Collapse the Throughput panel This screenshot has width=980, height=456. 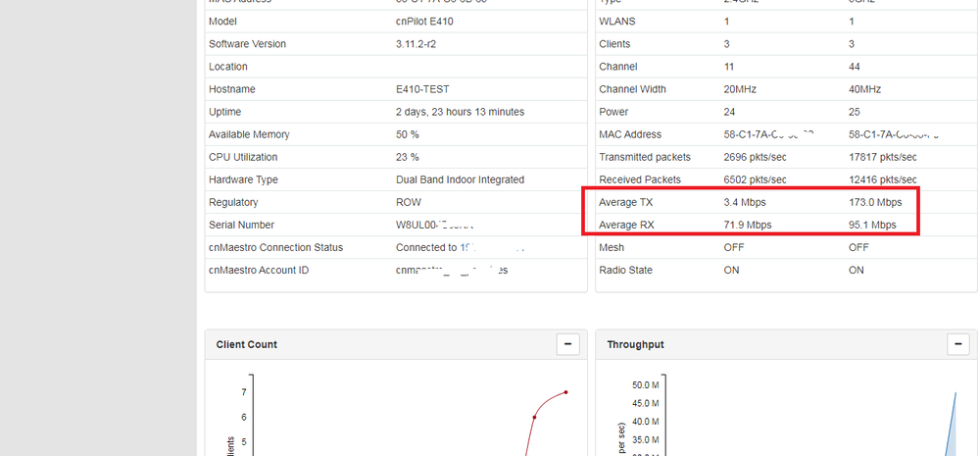(x=958, y=344)
